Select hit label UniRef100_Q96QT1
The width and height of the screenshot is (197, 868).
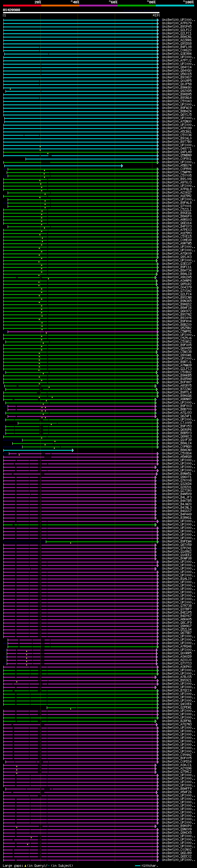click(x=177, y=477)
